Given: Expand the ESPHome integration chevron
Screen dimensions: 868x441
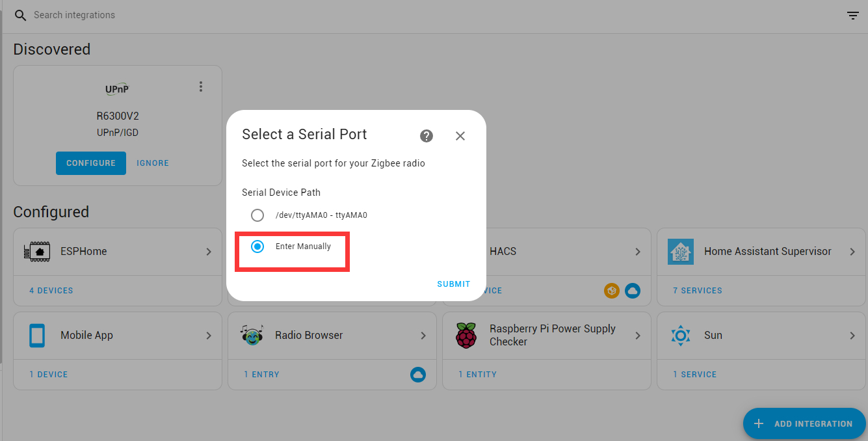Looking at the screenshot, I should [x=209, y=252].
